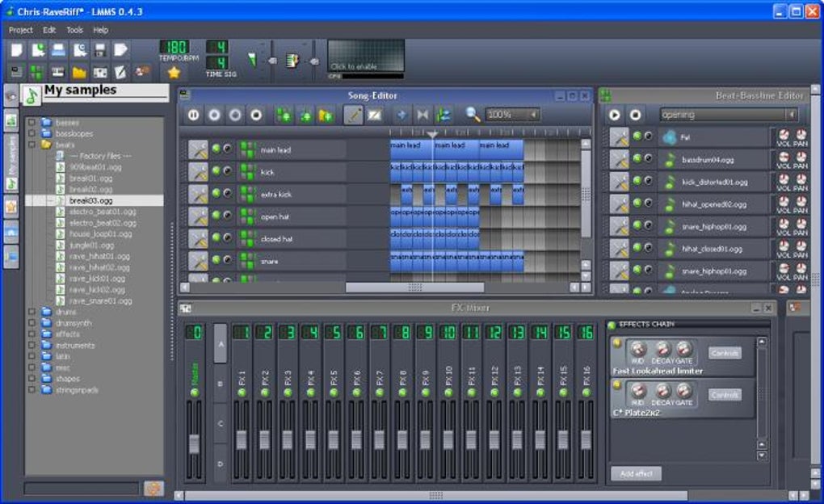Click Controls for Fast Lookahead limiter
824x504 pixels.
click(725, 353)
